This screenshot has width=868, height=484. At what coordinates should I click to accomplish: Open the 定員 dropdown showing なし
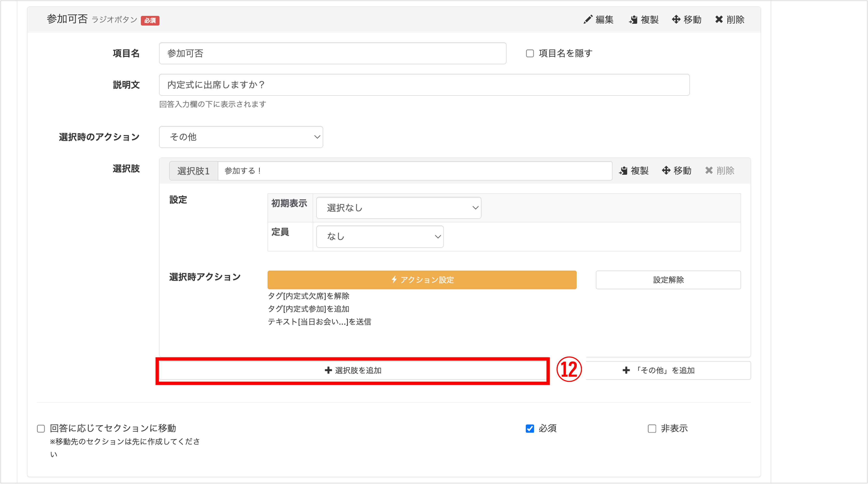pyautogui.click(x=380, y=236)
